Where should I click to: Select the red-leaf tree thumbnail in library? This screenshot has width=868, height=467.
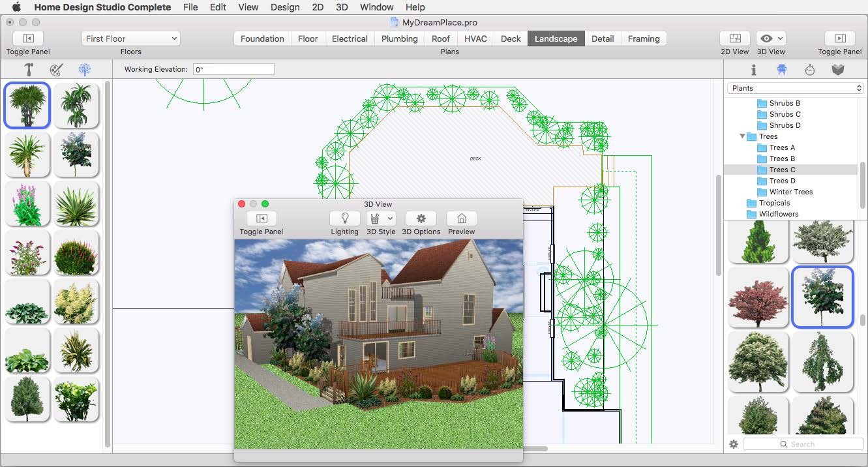[x=758, y=297]
